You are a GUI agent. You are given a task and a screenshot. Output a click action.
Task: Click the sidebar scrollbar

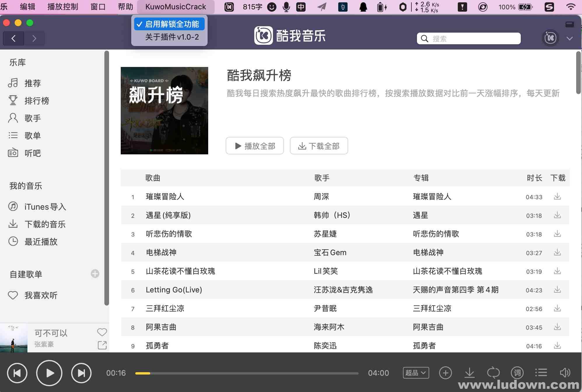[107, 178]
